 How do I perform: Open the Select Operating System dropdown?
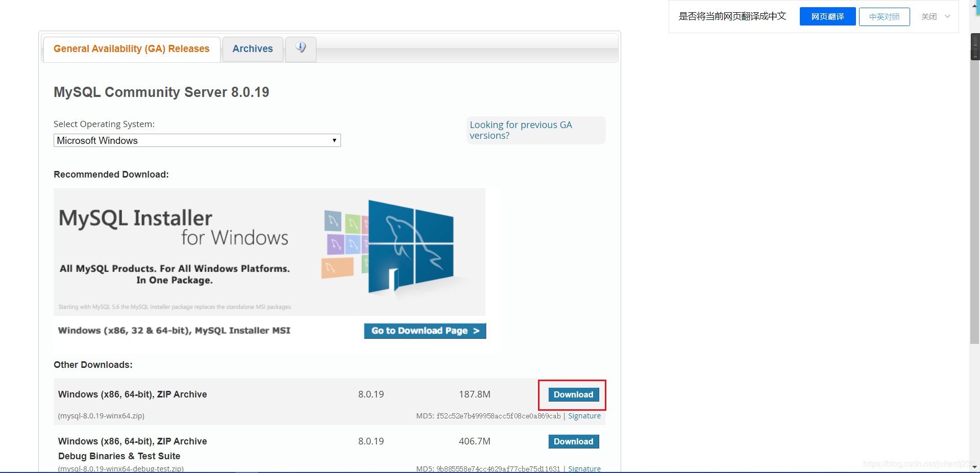point(197,140)
